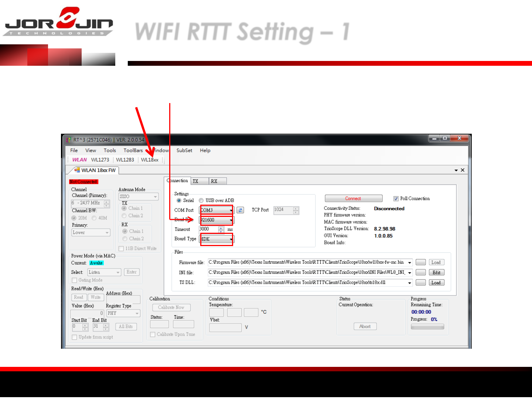Click the All Bits button
532x399 pixels.
pos(126,327)
